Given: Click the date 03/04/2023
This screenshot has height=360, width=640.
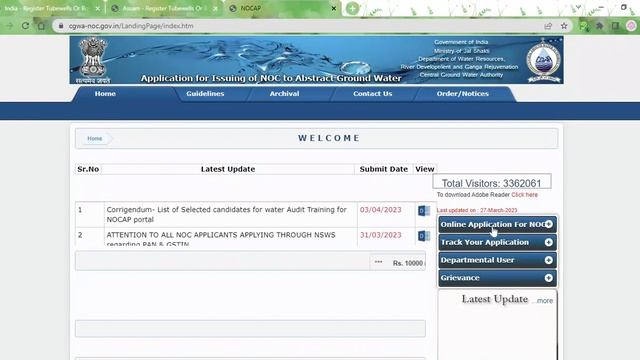Looking at the screenshot, I should point(380,209).
